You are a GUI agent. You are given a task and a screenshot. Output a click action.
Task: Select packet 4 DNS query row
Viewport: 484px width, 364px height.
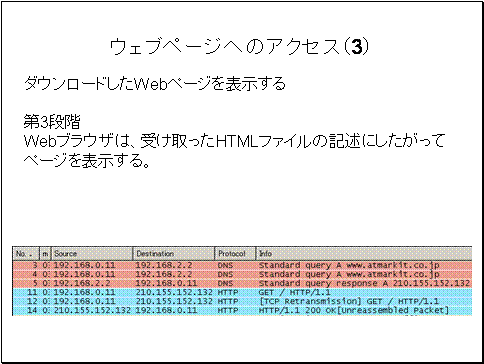(x=242, y=274)
